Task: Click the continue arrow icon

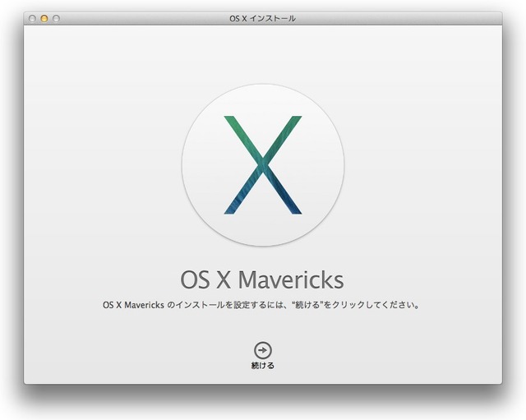Action: click(263, 350)
